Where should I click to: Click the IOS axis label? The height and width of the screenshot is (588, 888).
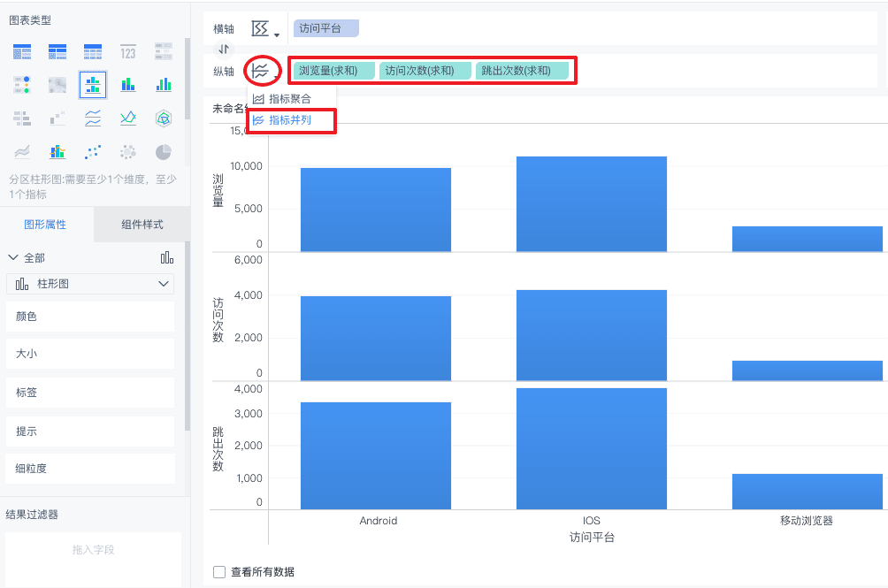(x=591, y=521)
